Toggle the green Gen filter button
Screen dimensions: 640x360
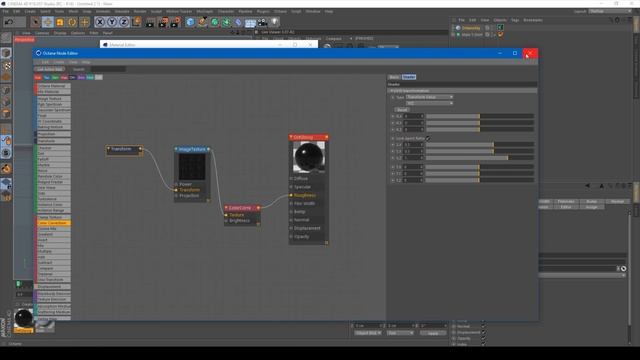(55, 77)
